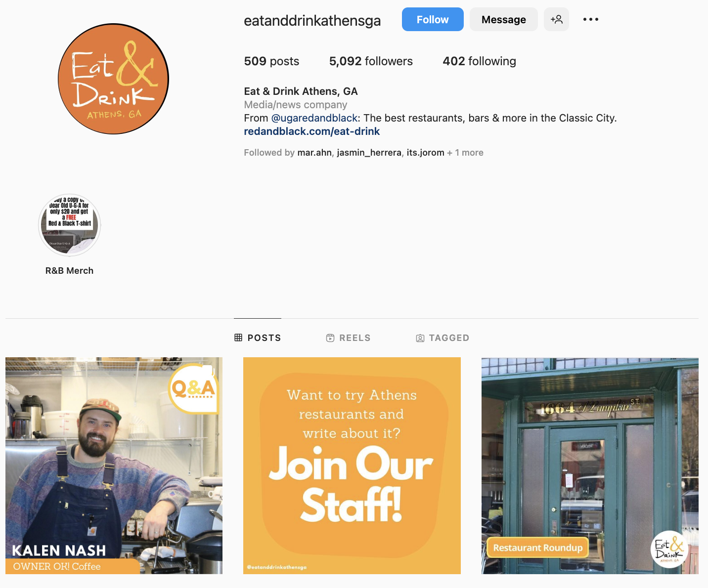Open the @ugaredandblack mention link
The width and height of the screenshot is (708, 588).
[x=314, y=118]
